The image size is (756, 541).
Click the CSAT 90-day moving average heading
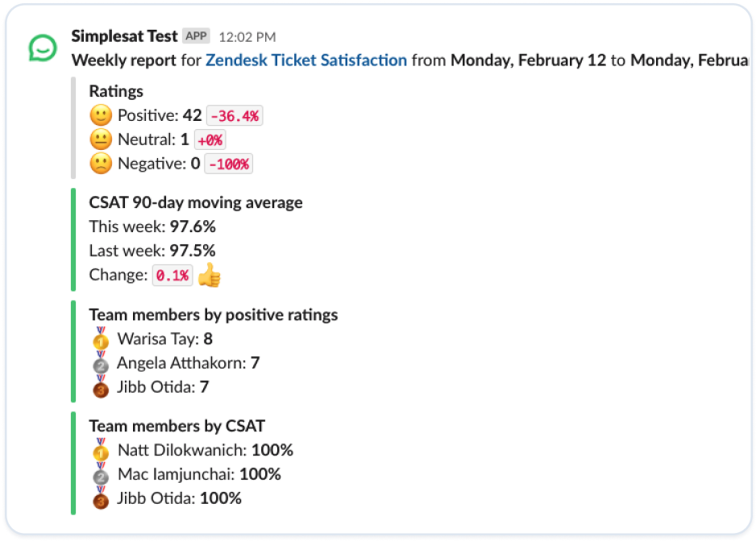click(196, 202)
